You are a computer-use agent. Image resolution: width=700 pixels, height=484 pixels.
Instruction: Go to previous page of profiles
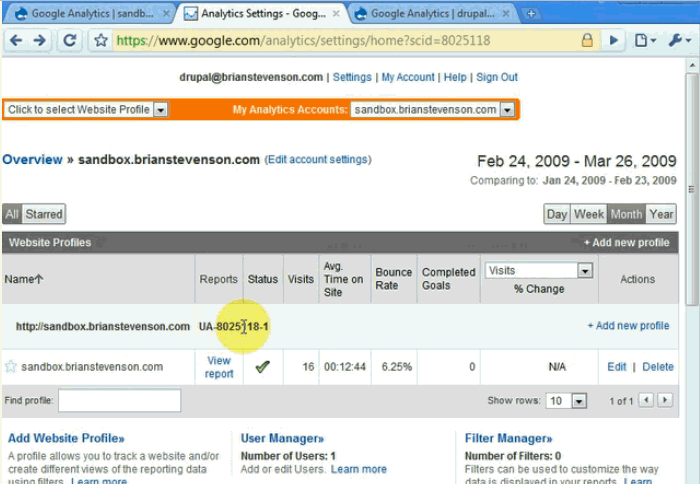point(646,400)
